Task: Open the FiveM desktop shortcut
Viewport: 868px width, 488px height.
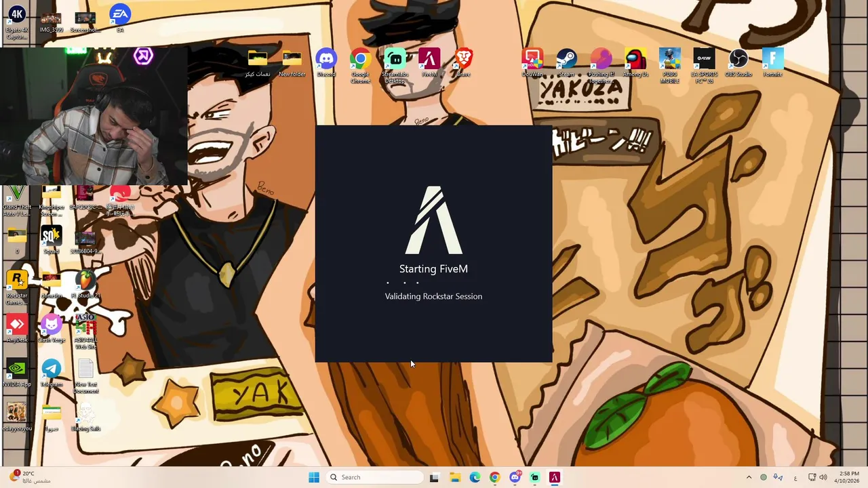Action: (429, 62)
